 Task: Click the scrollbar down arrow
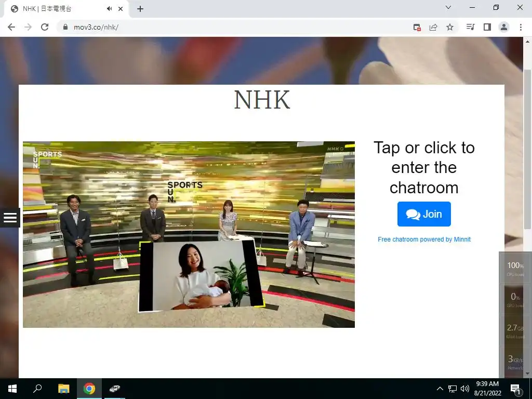pyautogui.click(x=527, y=374)
